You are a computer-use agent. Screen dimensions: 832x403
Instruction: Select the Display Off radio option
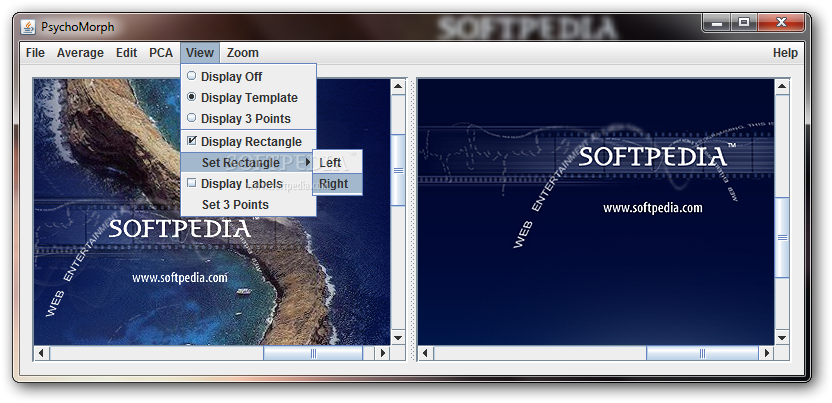[248, 76]
